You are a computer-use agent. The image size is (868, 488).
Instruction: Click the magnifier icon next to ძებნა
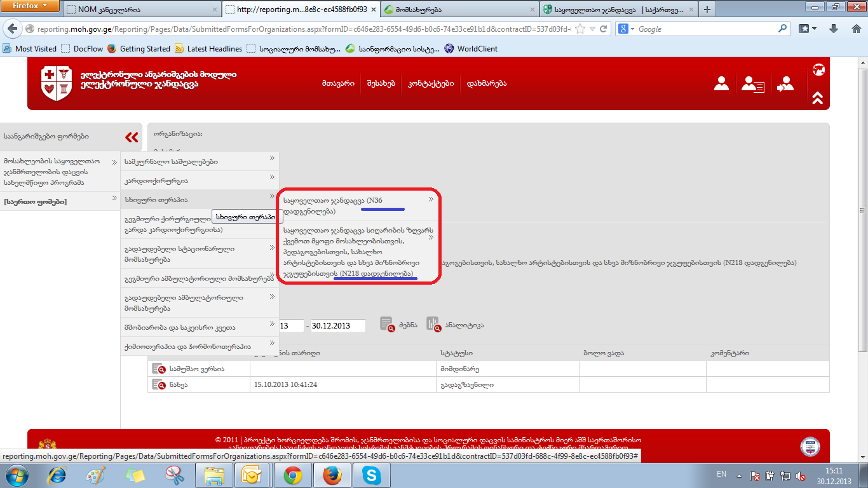(x=388, y=324)
